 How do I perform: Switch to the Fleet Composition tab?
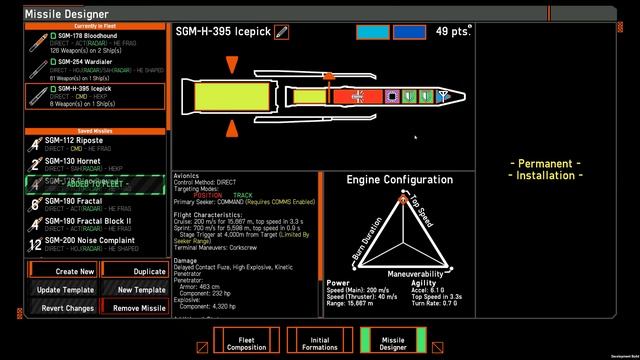(x=246, y=340)
